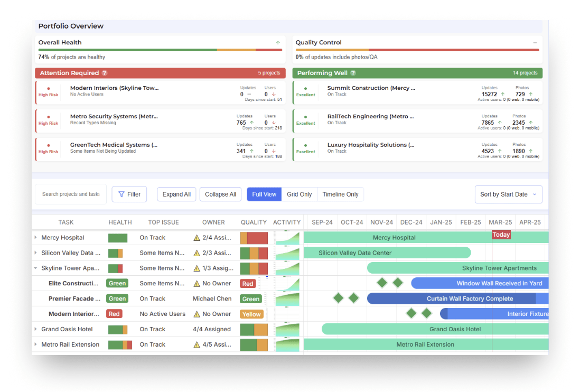The width and height of the screenshot is (580, 392).
Task: Click second diamond milestone in Modern Interiors row
Action: 426,313
